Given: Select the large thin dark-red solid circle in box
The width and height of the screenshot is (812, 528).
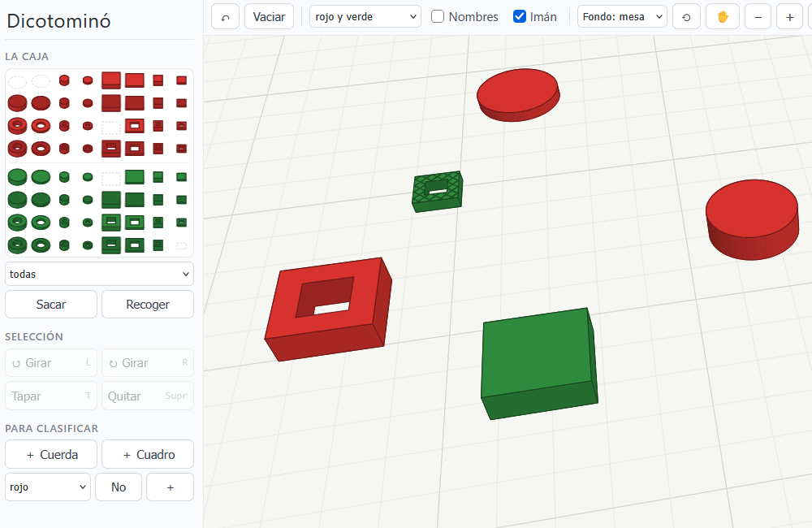Looking at the screenshot, I should 41,103.
